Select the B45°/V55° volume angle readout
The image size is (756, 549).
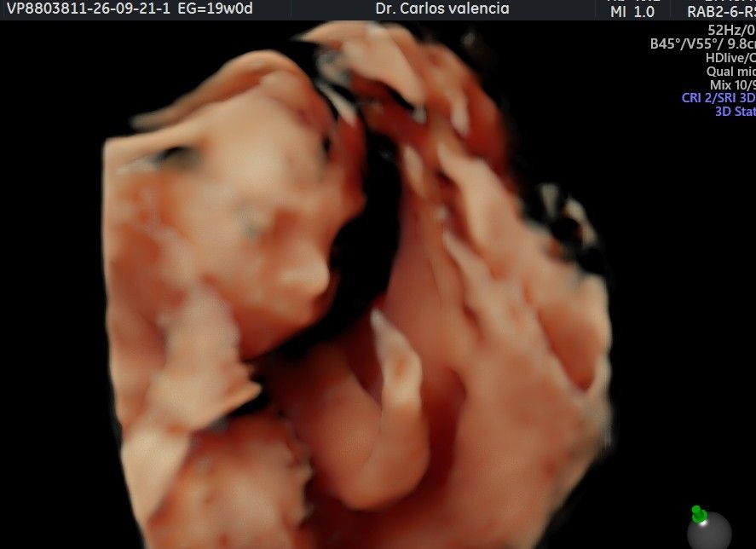(x=703, y=43)
